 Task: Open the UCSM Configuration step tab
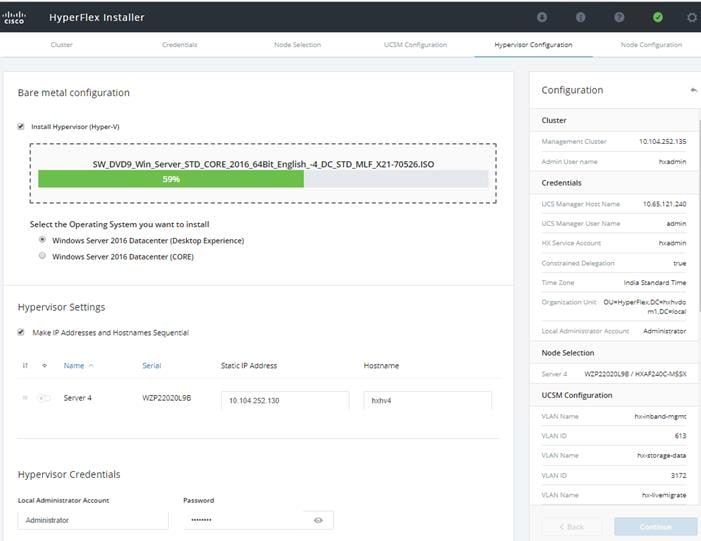click(415, 45)
